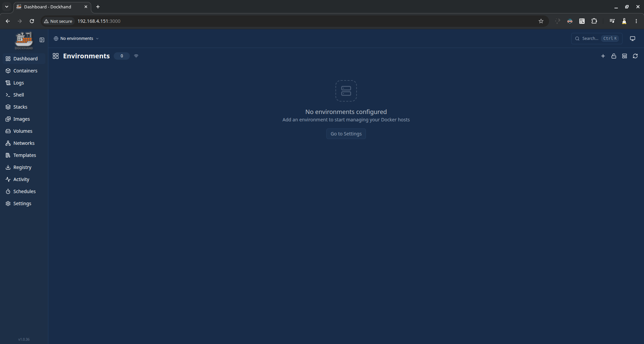Viewport: 644px width, 344px height.
Task: Click the version label v1.0.36
Action: [24, 339]
